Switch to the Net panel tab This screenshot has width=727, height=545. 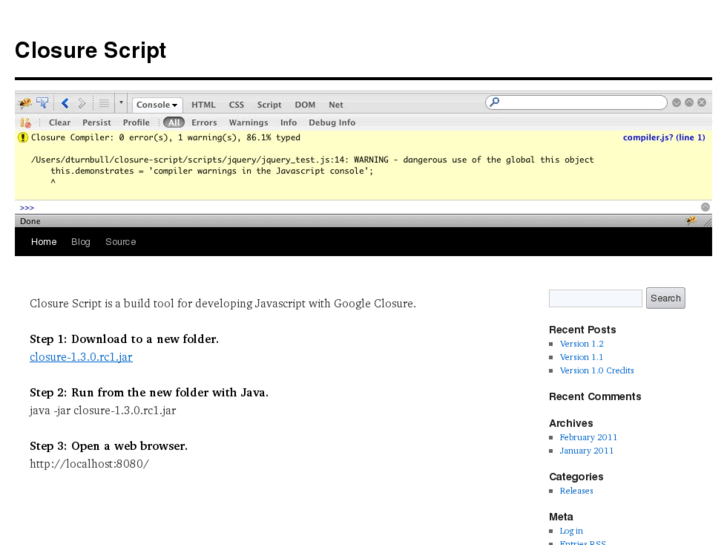pyautogui.click(x=336, y=105)
